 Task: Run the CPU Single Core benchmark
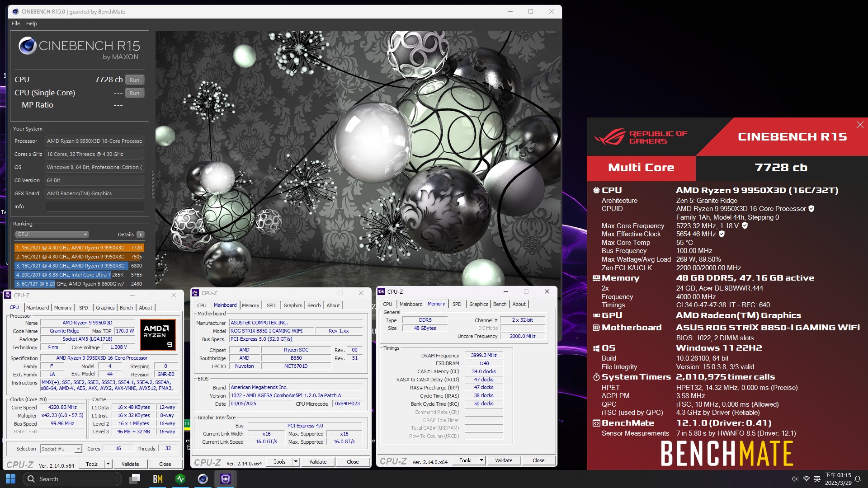[x=135, y=93]
